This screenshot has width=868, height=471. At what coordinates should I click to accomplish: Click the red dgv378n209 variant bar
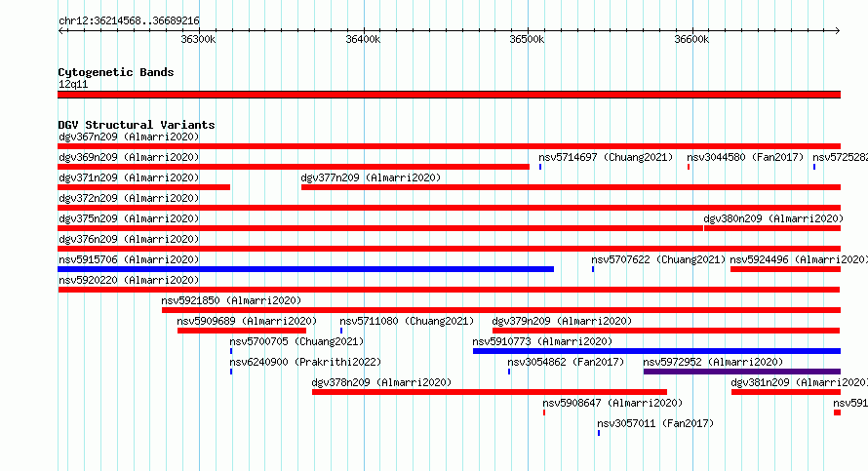490,392
